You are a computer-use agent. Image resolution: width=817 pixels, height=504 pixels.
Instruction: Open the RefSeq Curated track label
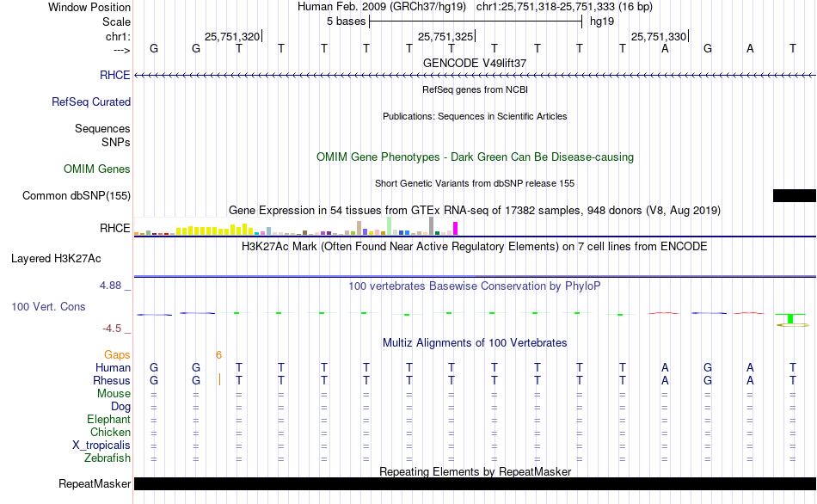[x=90, y=101]
